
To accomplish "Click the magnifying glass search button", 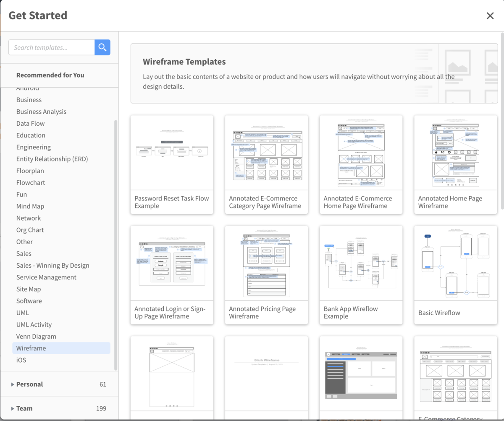I will pos(102,47).
